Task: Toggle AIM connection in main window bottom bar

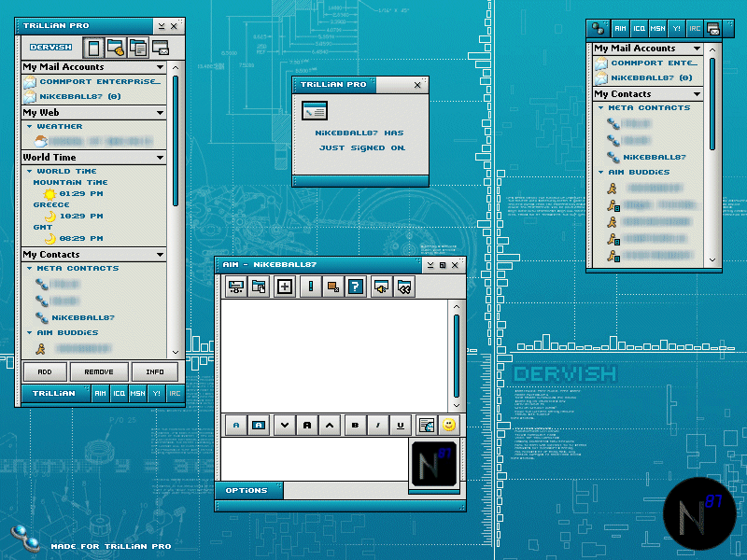Action: click(x=100, y=393)
